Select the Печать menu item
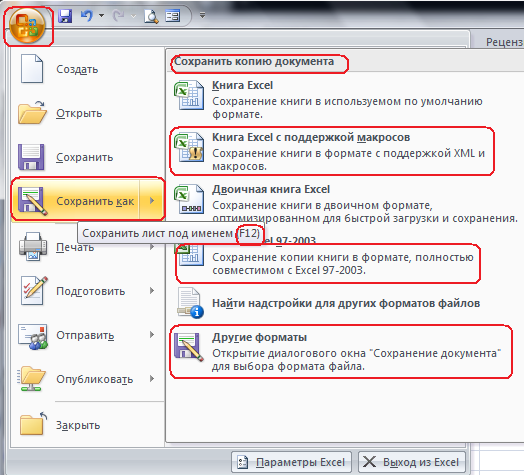This screenshot has width=524, height=475. [x=75, y=247]
